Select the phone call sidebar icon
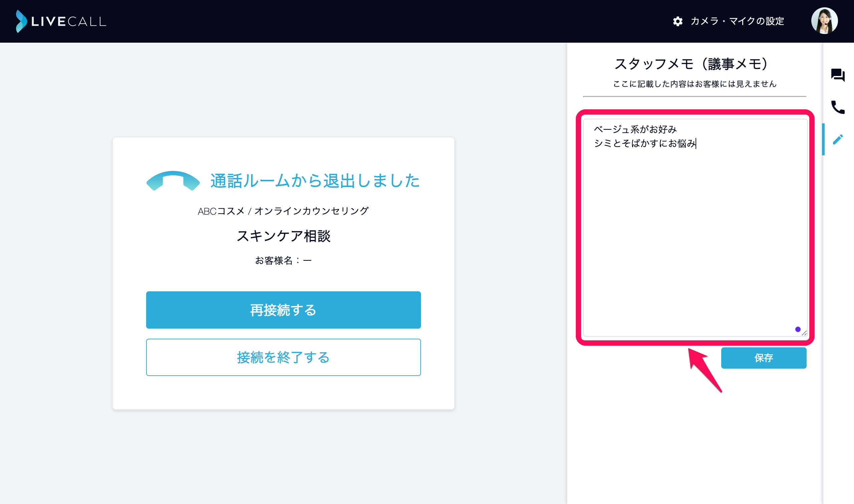This screenshot has width=854, height=504. point(838,107)
